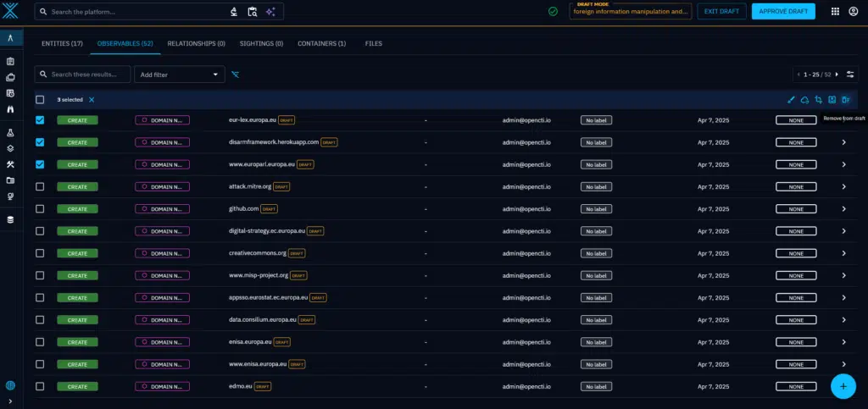The image size is (868, 409).
Task: Click the Search these results field
Action: pyautogui.click(x=82, y=75)
